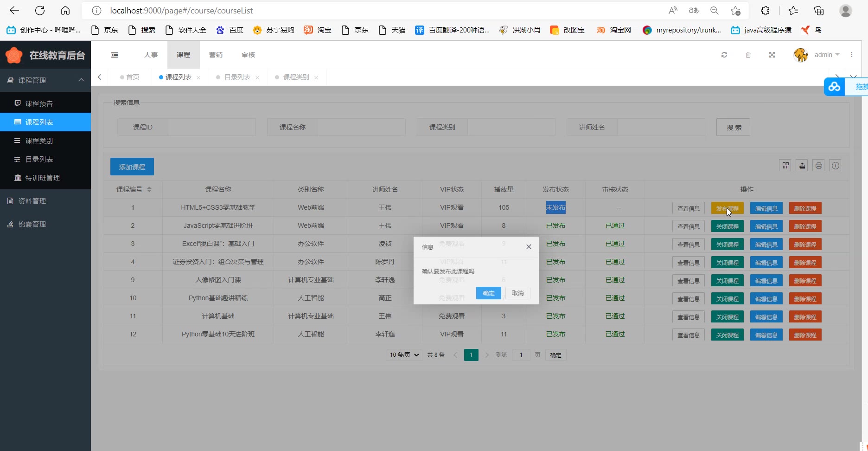Click the trash icon in the top header
Screen dimensions: 868x451
[x=748, y=55]
